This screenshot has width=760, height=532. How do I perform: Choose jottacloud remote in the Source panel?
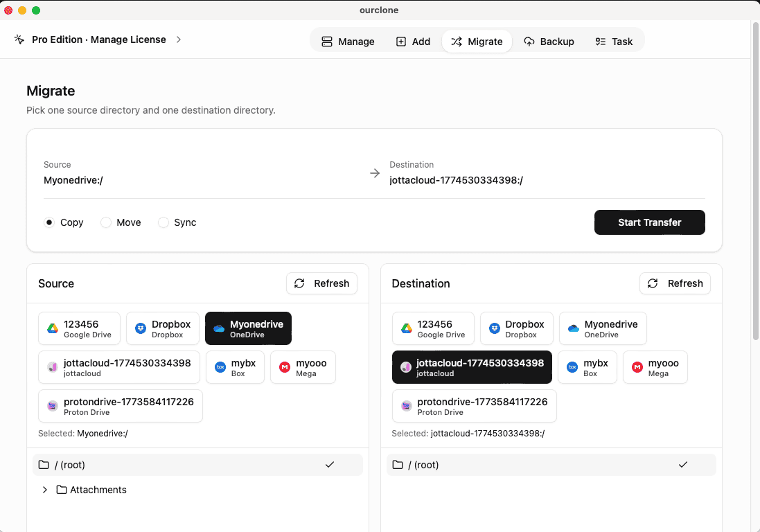point(118,367)
